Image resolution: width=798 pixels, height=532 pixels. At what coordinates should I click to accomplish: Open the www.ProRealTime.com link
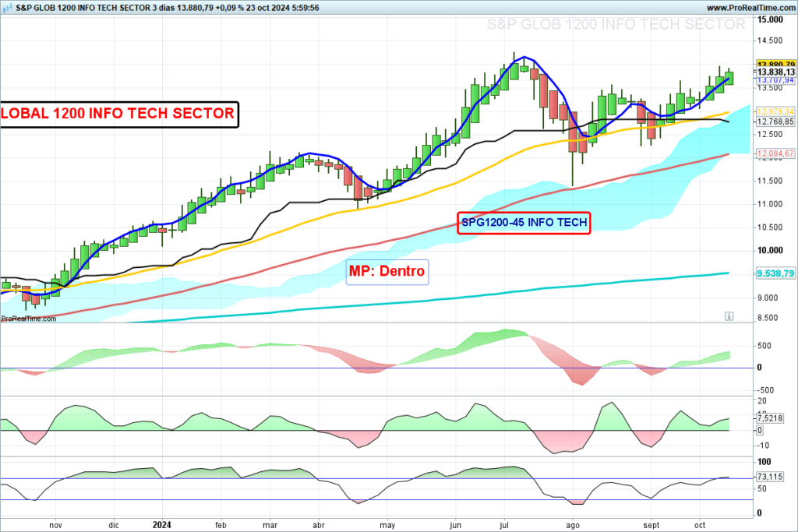coord(750,8)
